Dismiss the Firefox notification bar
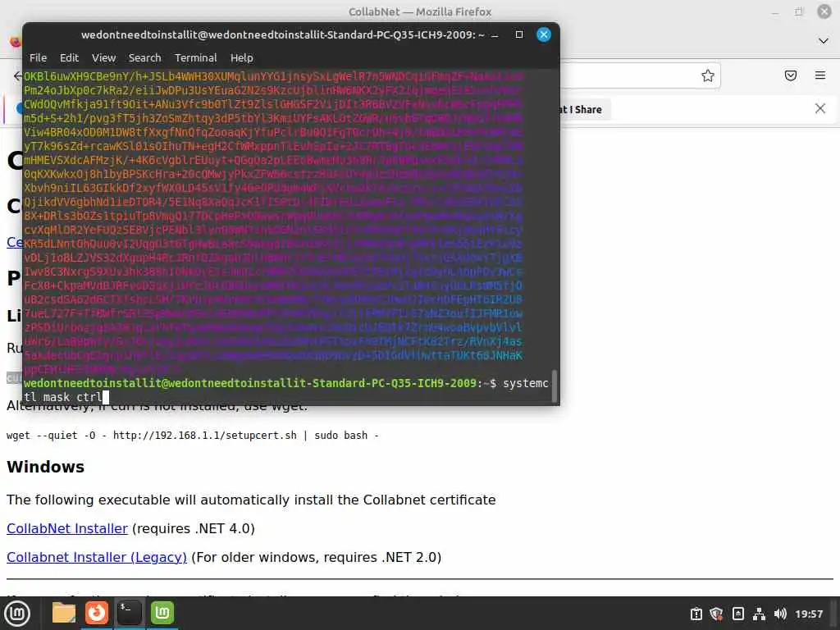The height and width of the screenshot is (630, 840). (820, 109)
